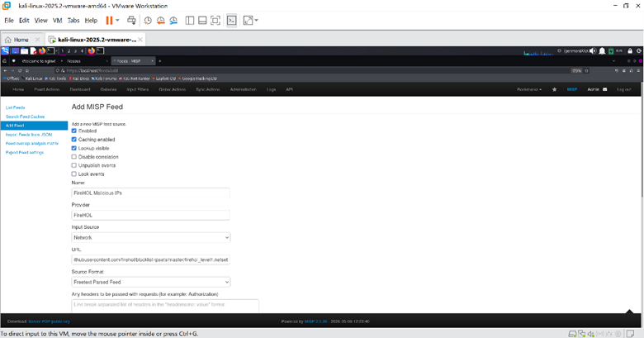Image resolution: width=644 pixels, height=338 pixels.
Task: Open VMware Tabs menu
Action: coord(73,21)
